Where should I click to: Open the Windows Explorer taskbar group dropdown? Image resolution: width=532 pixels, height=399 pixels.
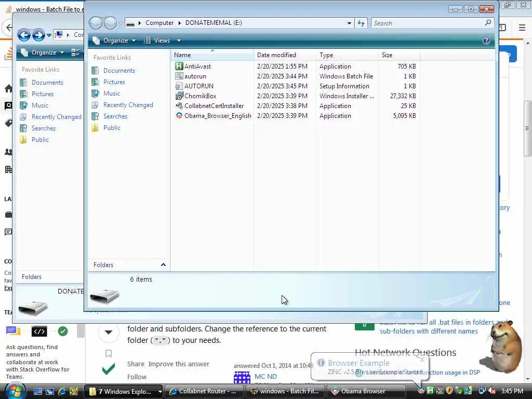(160, 392)
